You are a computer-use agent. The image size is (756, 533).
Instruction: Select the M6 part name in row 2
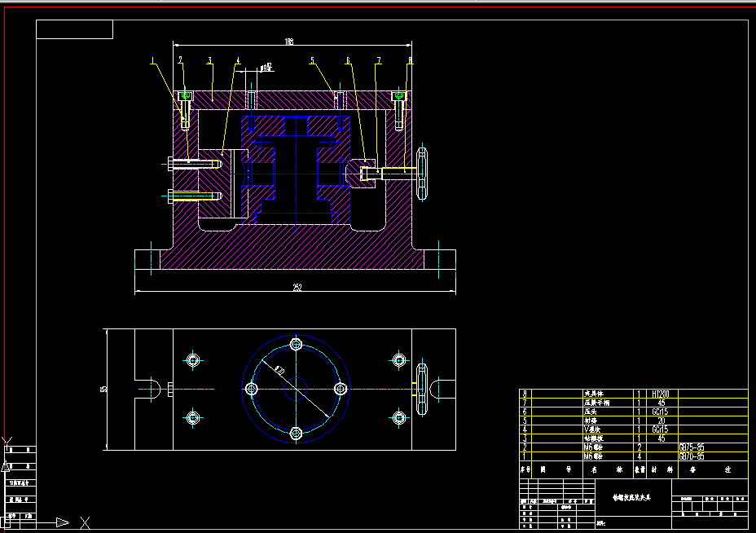[593, 447]
